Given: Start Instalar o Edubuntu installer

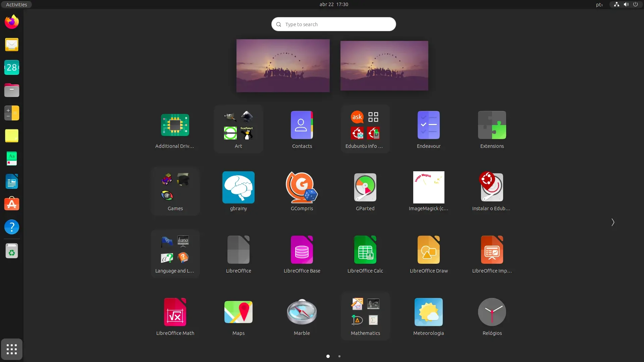Looking at the screenshot, I should [492, 192].
